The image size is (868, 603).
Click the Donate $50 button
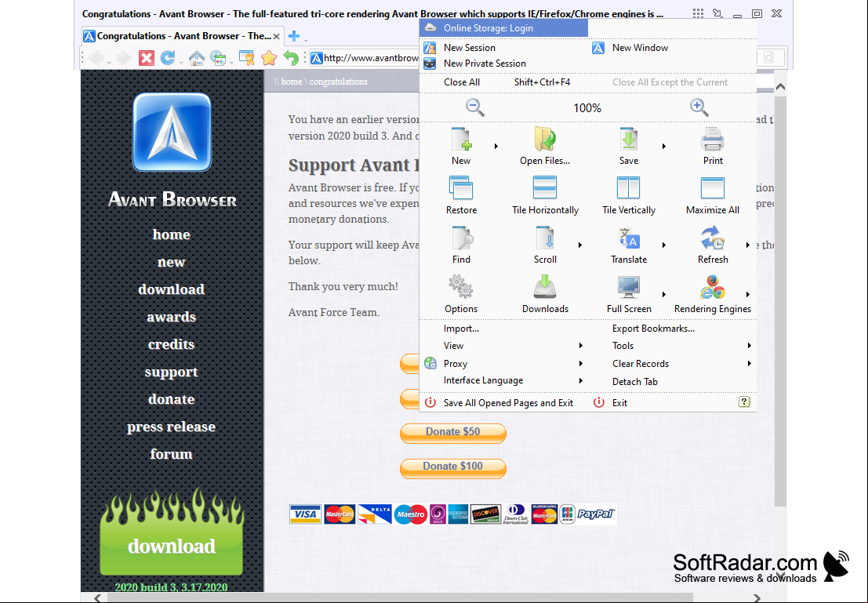coord(453,433)
